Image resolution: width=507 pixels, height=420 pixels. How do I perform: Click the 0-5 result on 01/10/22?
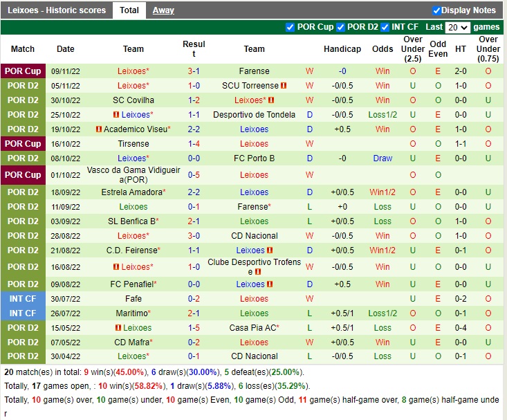(x=194, y=175)
